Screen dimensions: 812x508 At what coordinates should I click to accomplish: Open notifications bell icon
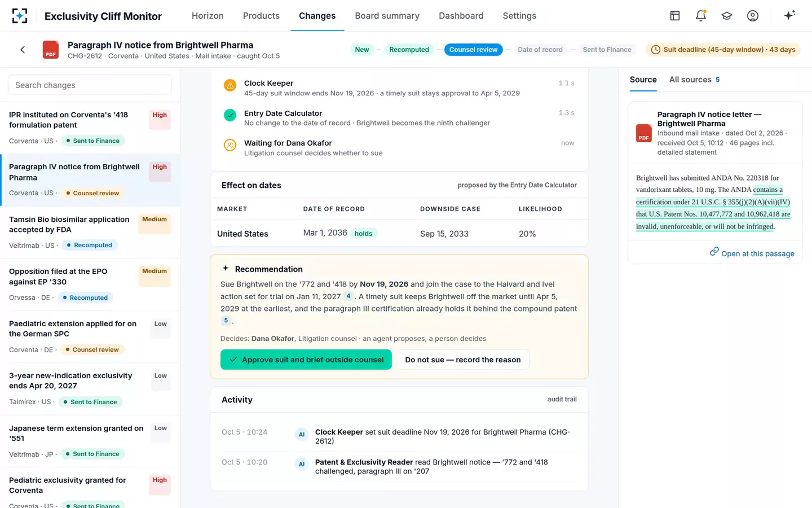[701, 16]
